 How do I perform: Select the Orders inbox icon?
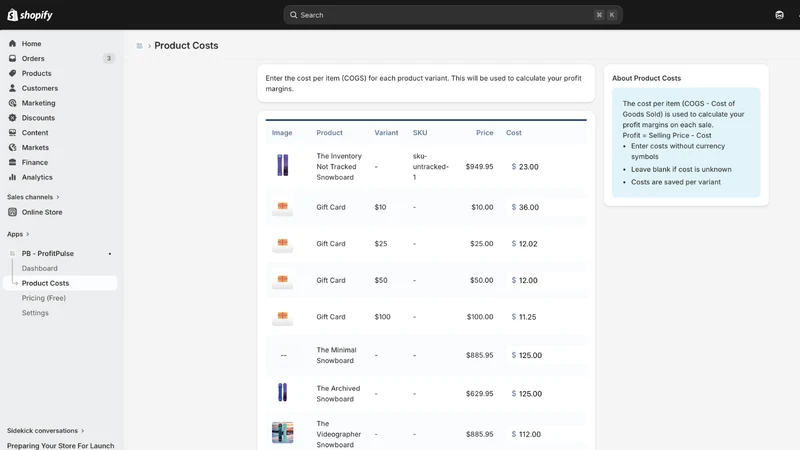point(12,58)
